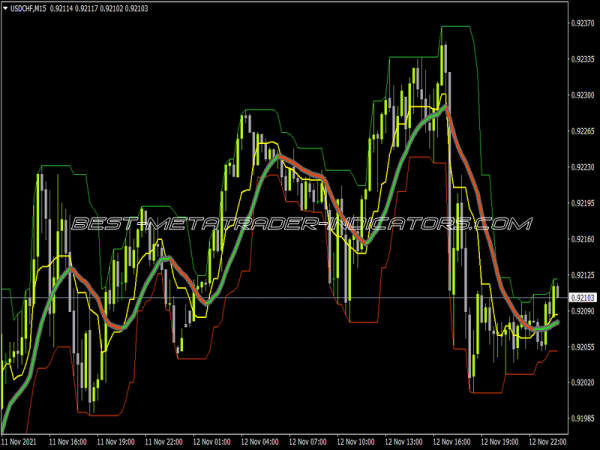Click the 12 Nov 10:00 time label
This screenshot has width=600, height=450.
click(355, 442)
